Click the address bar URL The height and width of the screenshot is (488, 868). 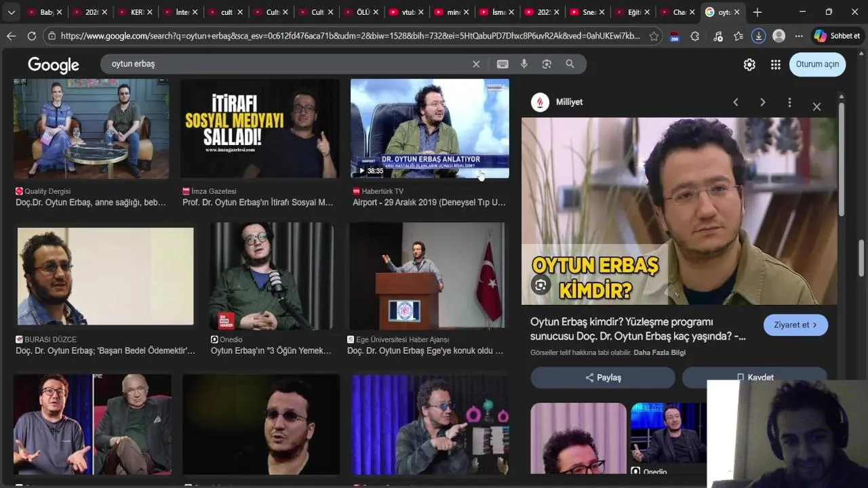(x=350, y=36)
